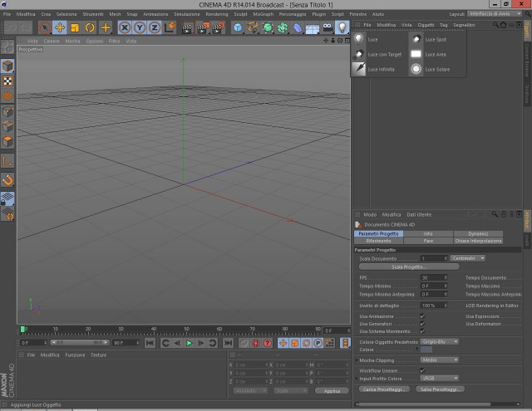This screenshot has height=411, width=532.
Task: Open render settings icon
Action: [218, 27]
